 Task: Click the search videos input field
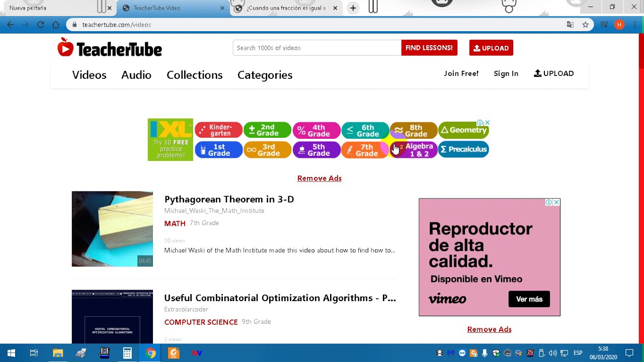[317, 48]
